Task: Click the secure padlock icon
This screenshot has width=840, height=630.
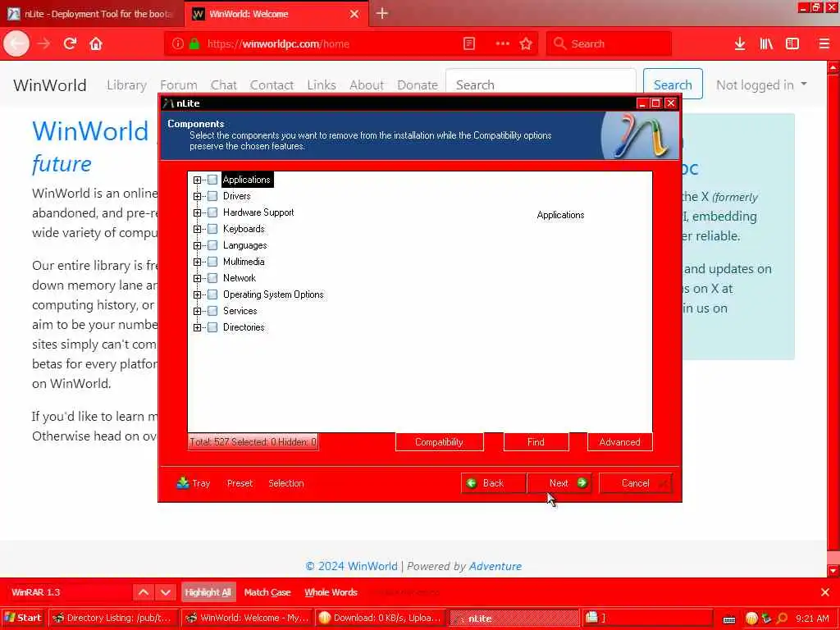Action: 194,44
